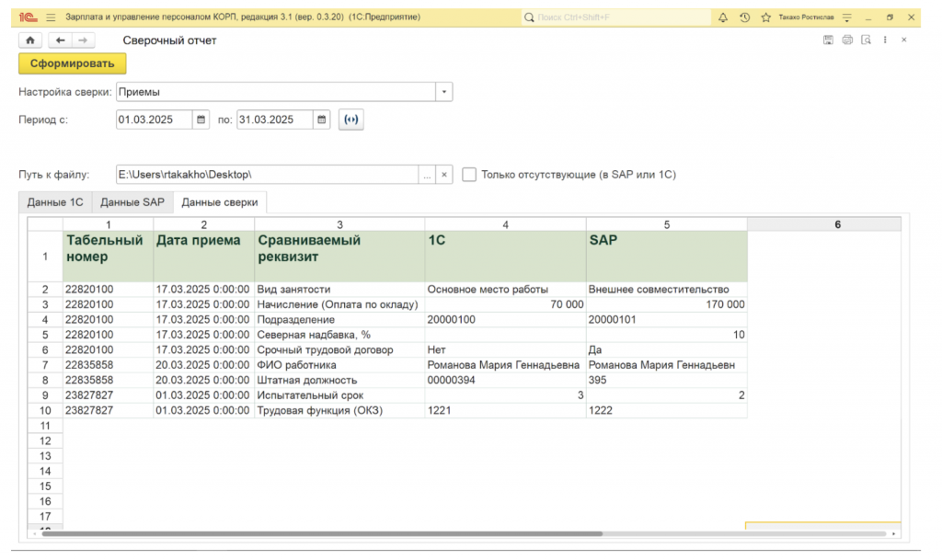The image size is (942, 560).
Task: Open history clock icon
Action: click(x=744, y=17)
